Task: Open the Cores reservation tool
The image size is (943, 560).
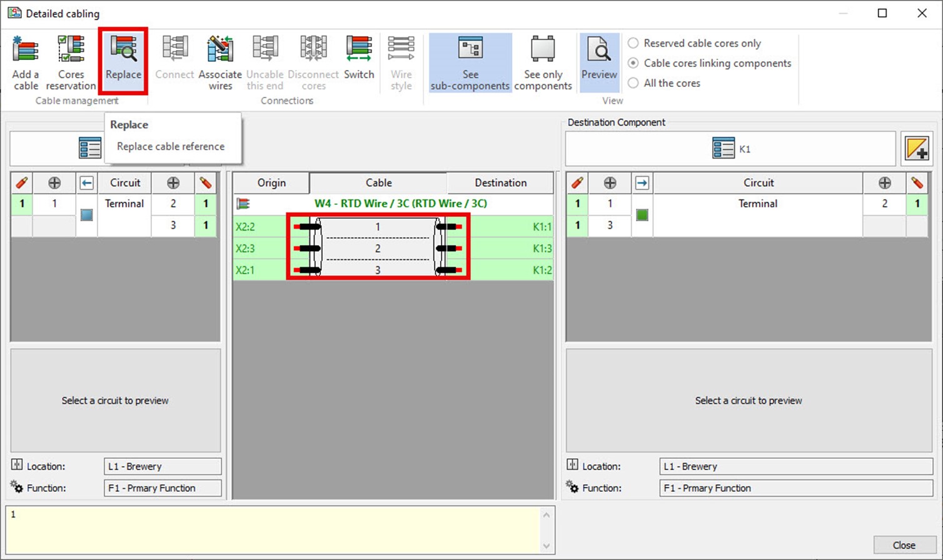Action: (x=71, y=59)
